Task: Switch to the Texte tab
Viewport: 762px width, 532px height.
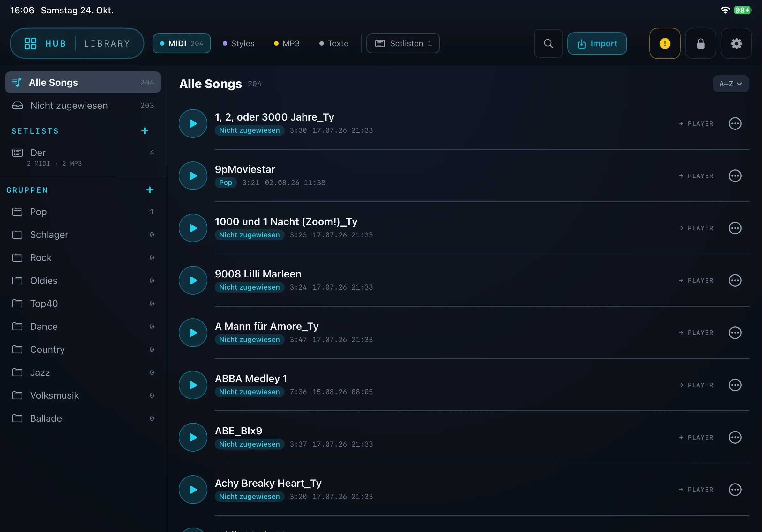Action: (x=333, y=43)
